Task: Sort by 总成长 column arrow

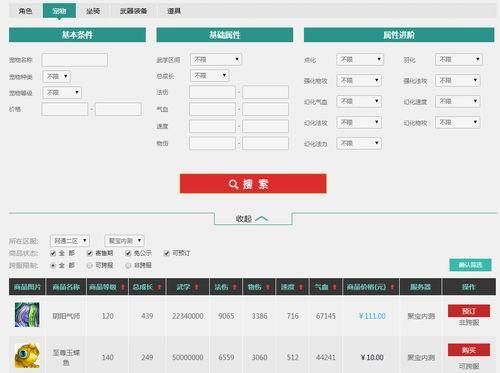Action: coord(159,287)
